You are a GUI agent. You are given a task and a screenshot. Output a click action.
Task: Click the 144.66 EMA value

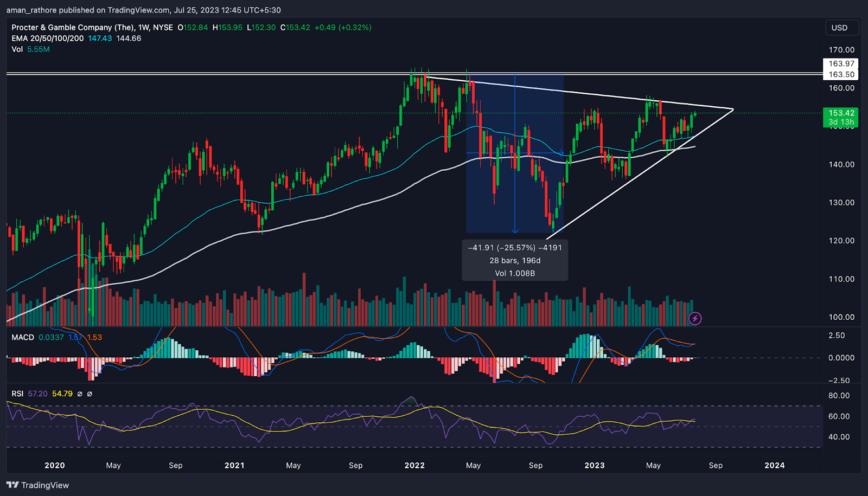click(129, 38)
